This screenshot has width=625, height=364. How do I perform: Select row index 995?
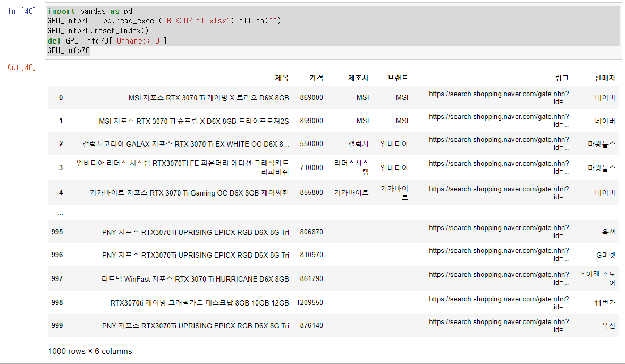[x=57, y=232]
